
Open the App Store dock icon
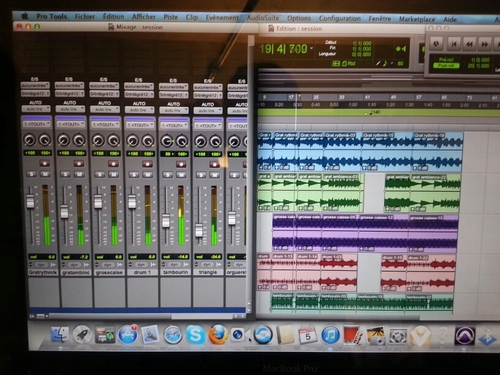(x=128, y=334)
